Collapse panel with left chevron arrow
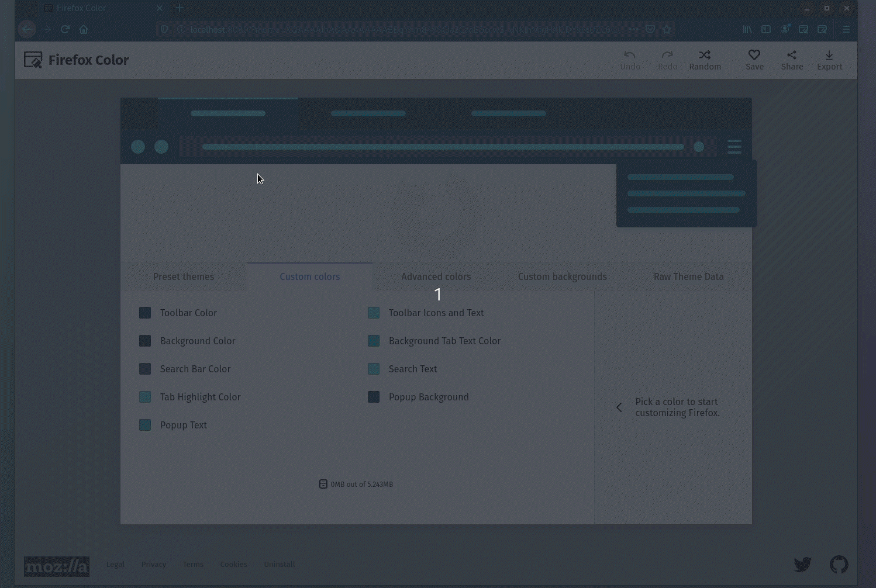 pyautogui.click(x=619, y=407)
